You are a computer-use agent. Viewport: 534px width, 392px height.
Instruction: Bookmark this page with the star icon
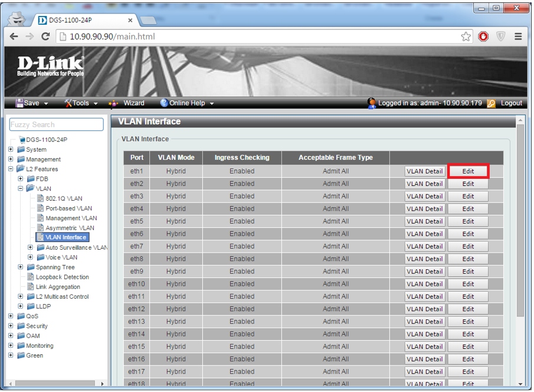pyautogui.click(x=466, y=37)
